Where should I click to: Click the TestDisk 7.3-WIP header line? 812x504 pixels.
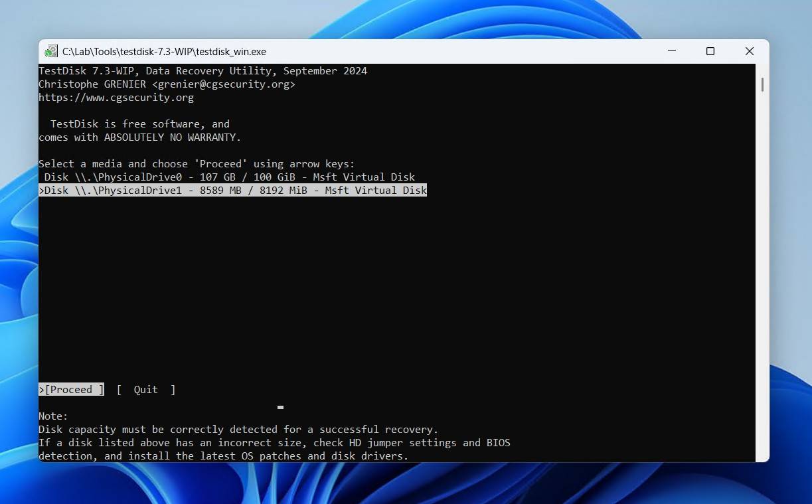tap(203, 71)
